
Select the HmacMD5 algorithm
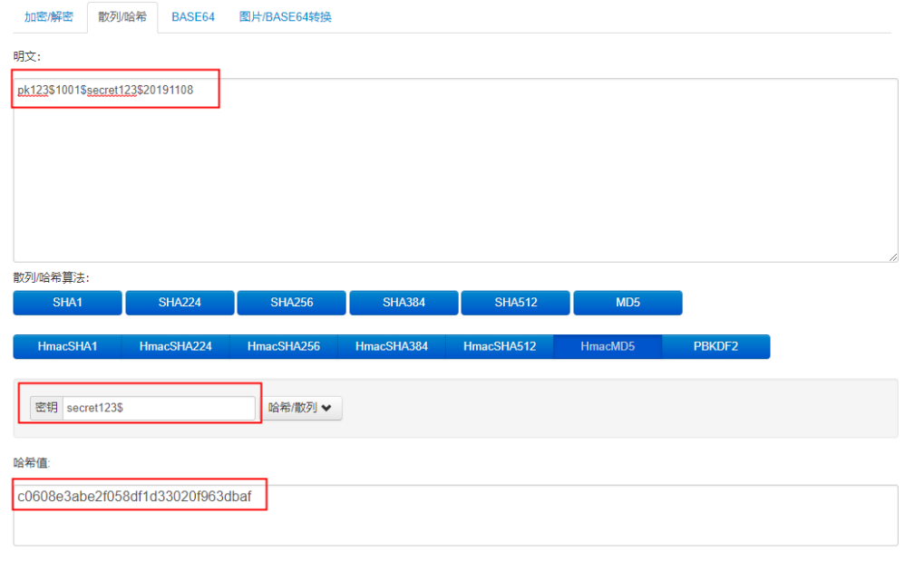click(608, 346)
